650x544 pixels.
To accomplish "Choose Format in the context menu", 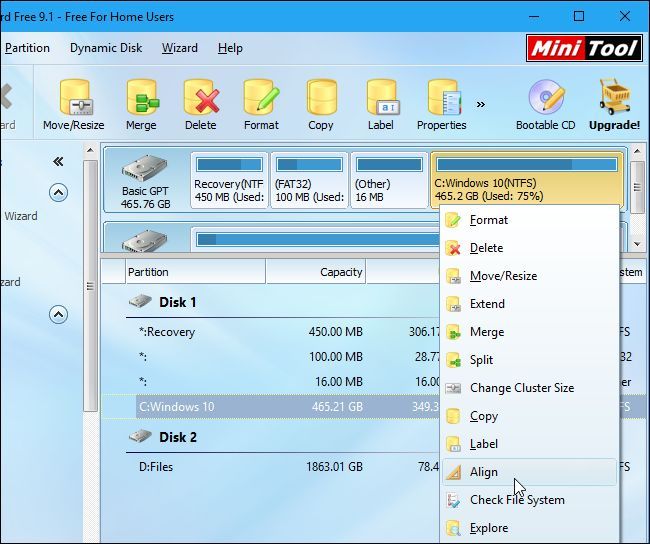I will coord(529,220).
